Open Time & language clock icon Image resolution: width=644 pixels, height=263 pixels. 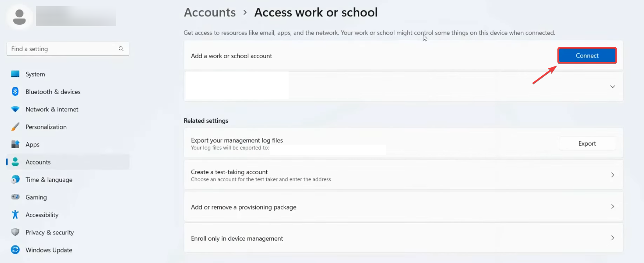pos(15,179)
